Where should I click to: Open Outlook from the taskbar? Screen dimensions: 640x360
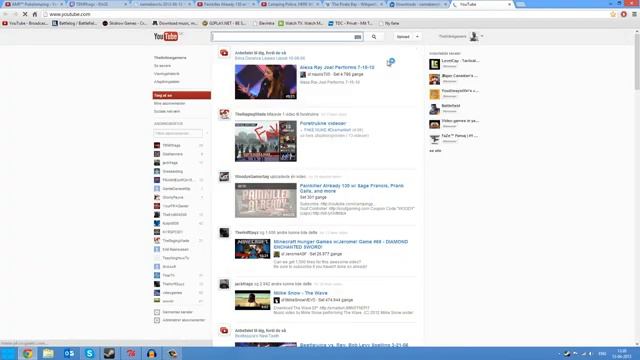click(x=69, y=353)
